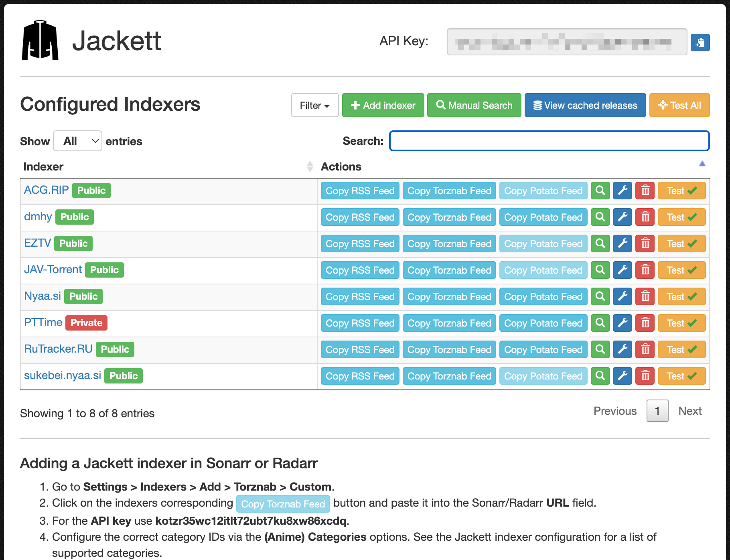Delete the dmhy indexer
Viewport: 730px width, 560px height.
click(x=645, y=217)
